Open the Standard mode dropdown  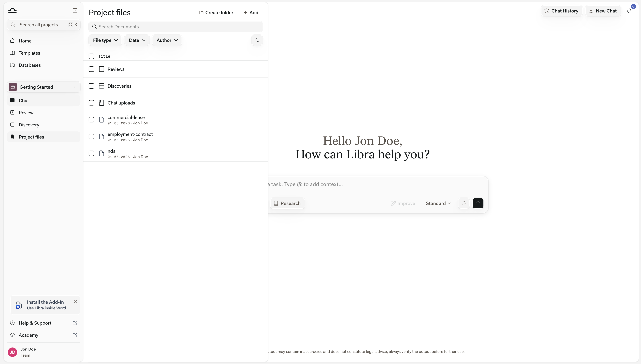click(438, 203)
